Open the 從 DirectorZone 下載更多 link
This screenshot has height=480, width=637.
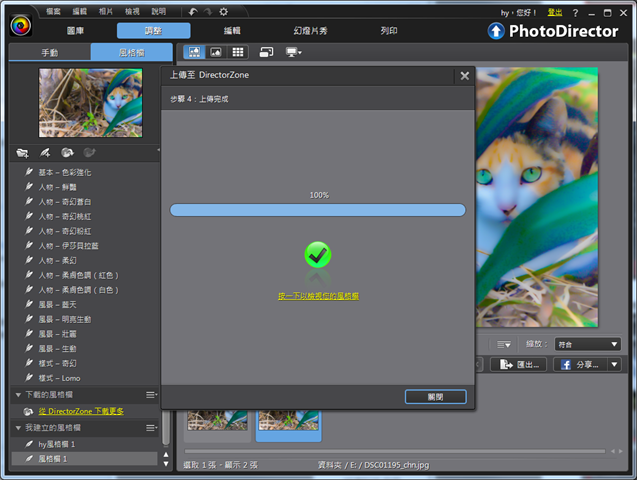(81, 411)
